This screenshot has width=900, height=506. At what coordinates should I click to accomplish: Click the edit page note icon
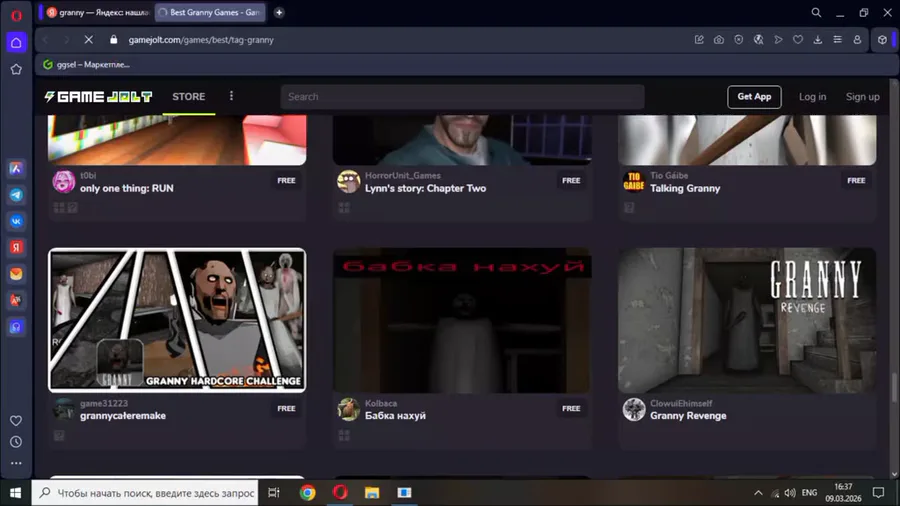pyautogui.click(x=699, y=40)
